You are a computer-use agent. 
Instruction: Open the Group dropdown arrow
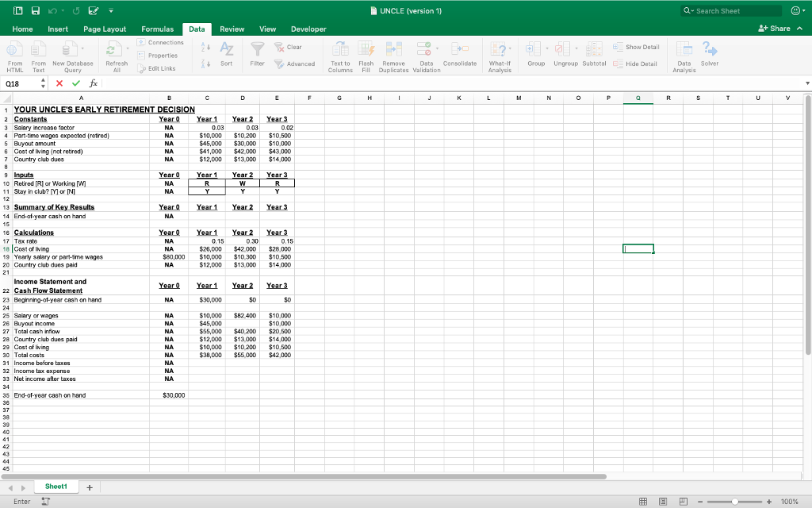coord(546,49)
